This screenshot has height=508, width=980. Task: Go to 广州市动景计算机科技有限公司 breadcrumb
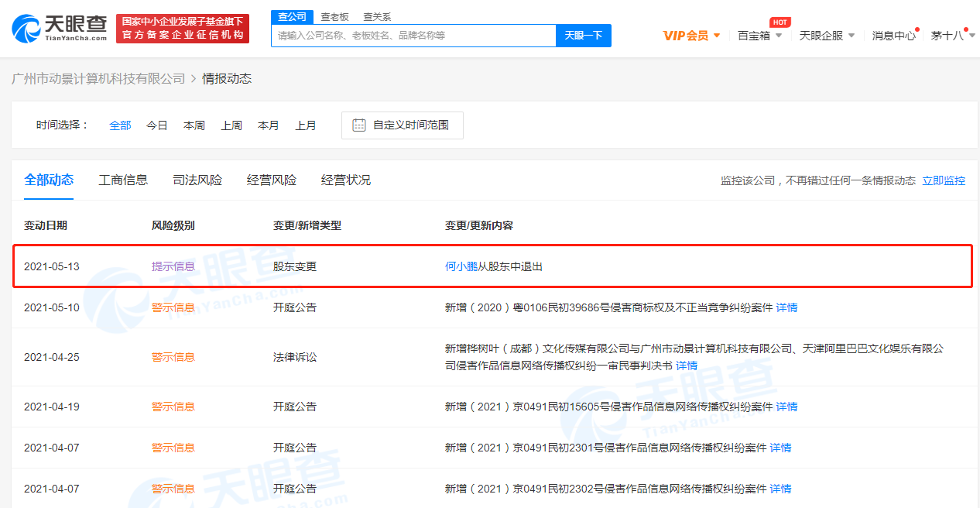[x=98, y=79]
